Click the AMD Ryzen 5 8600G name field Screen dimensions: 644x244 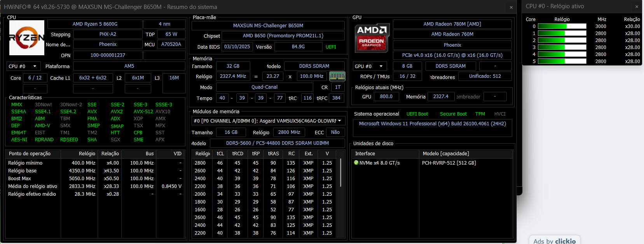(95, 24)
